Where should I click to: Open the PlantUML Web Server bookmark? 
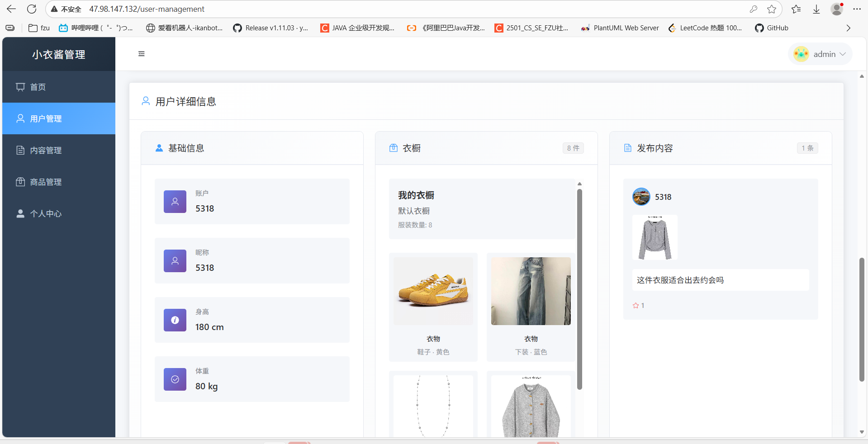620,28
